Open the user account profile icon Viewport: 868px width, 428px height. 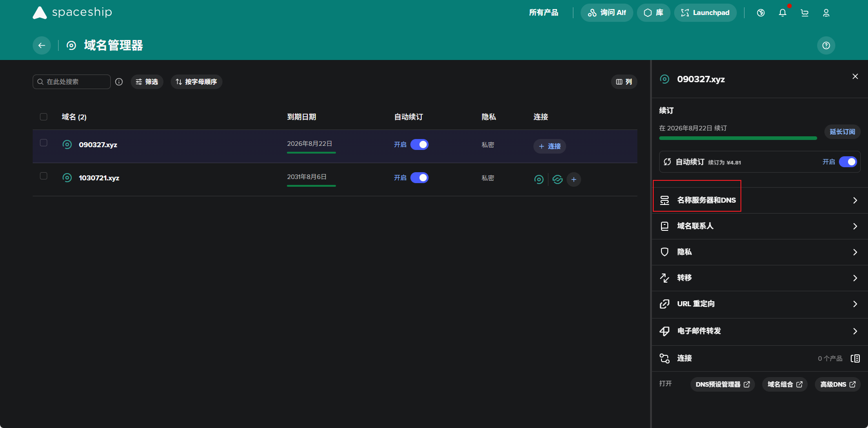[826, 13]
